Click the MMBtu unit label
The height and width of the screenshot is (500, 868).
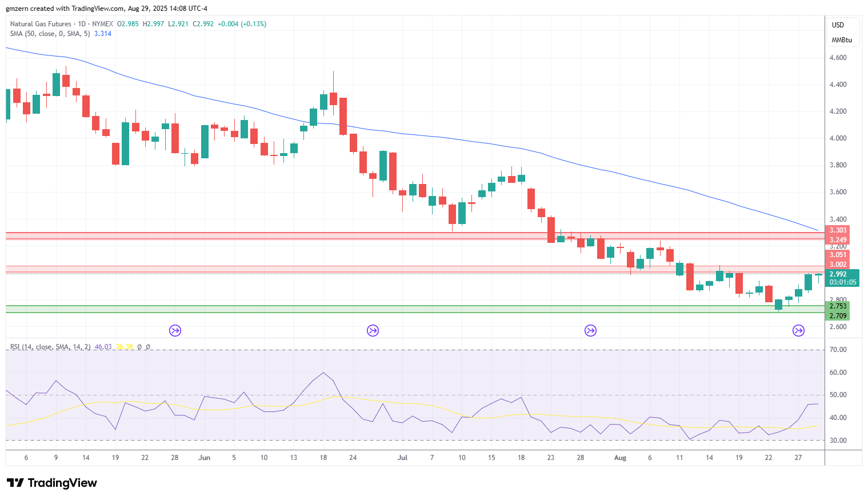[x=842, y=40]
